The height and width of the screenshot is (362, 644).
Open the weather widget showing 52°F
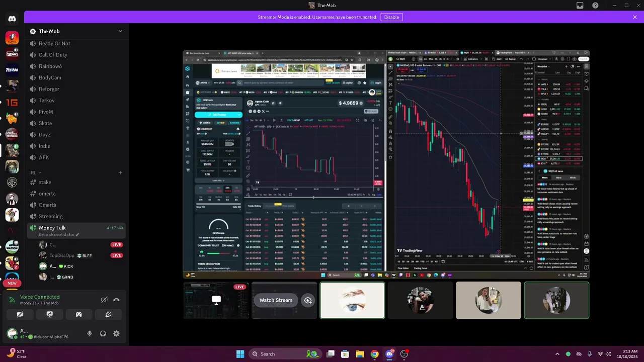pos(17,354)
